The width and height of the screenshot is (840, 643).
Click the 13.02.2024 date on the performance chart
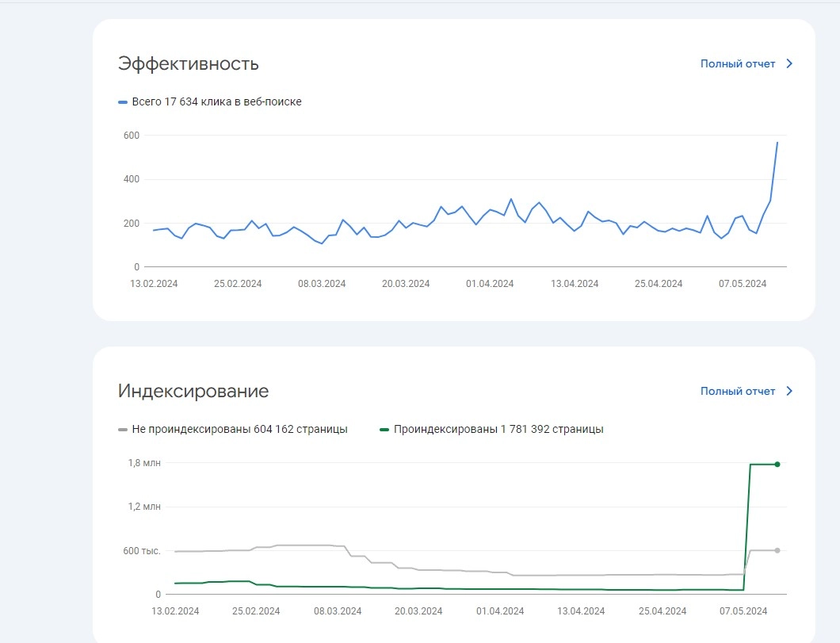pyautogui.click(x=154, y=284)
